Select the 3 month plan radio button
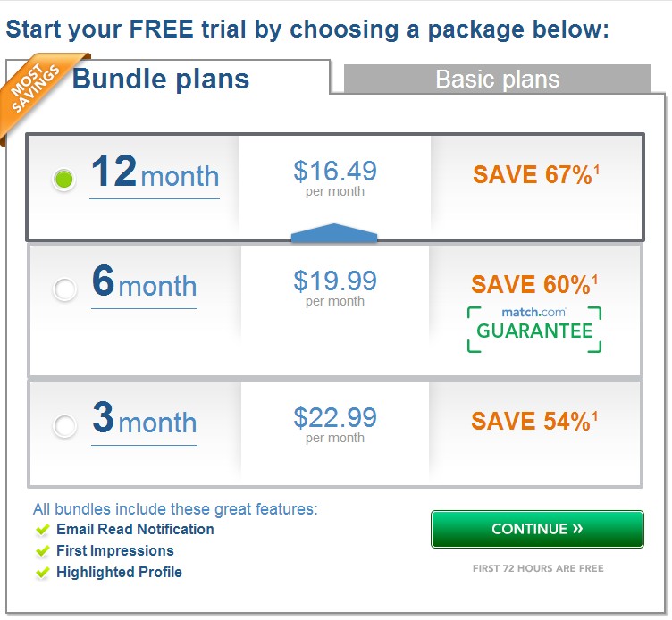 click(x=64, y=425)
